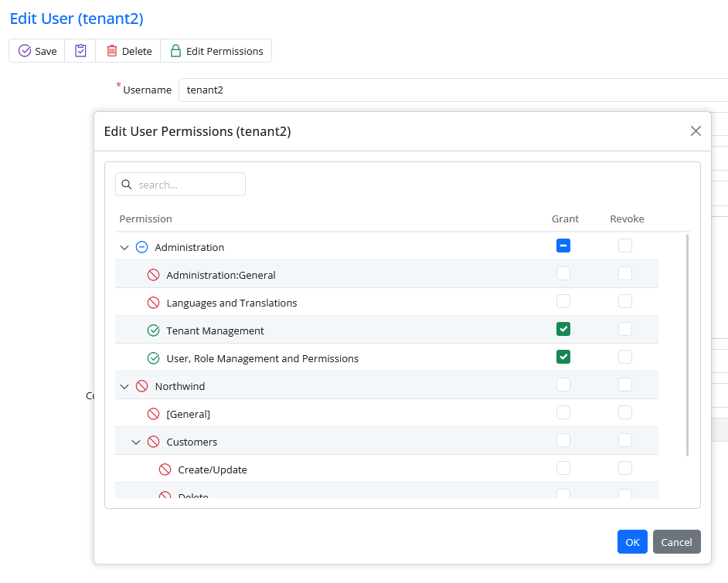
Task: Uncheck Grant for Tenant Management
Action: pos(563,330)
